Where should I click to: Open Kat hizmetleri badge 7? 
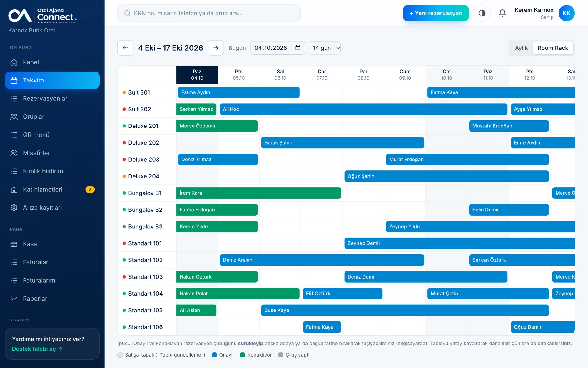point(90,190)
